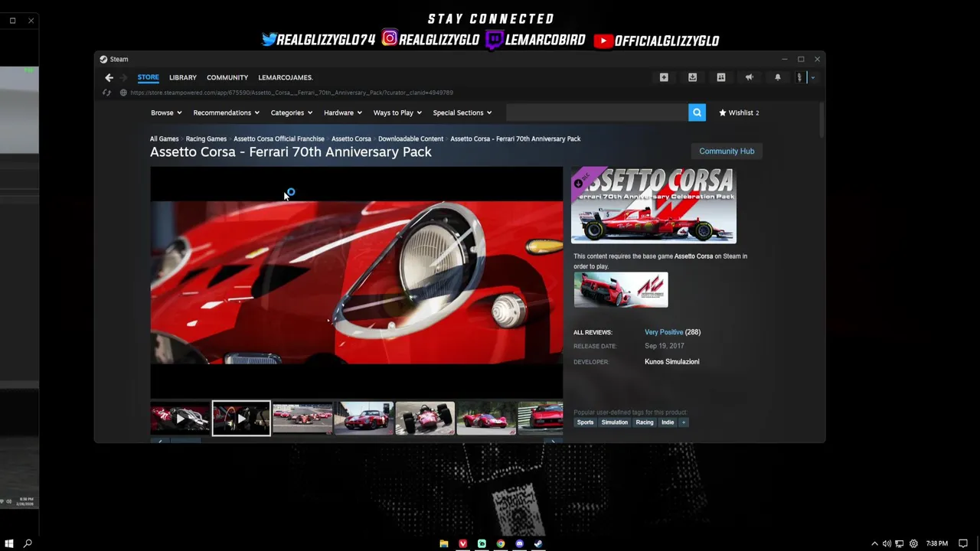
Task: Open the Assetto Corsa base game image
Action: (621, 290)
